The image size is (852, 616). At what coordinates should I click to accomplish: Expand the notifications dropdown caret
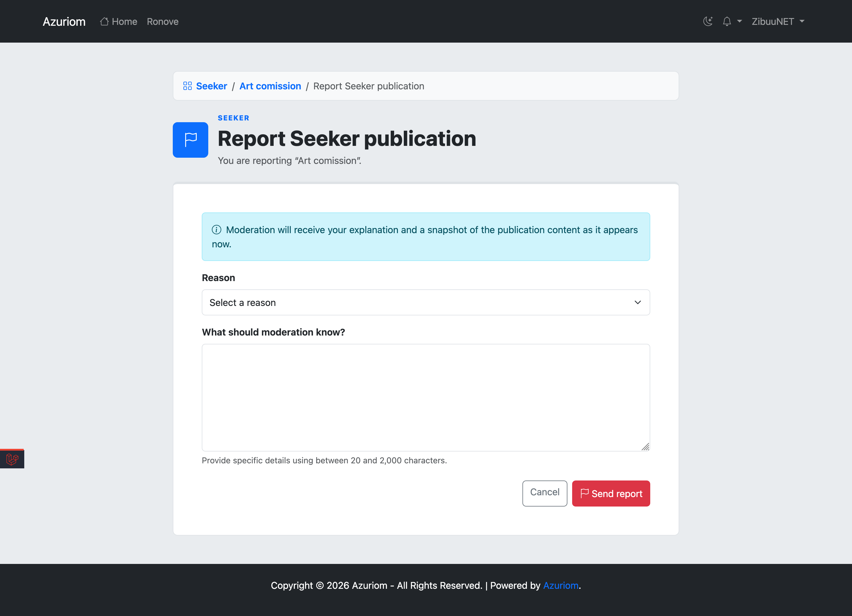(739, 21)
